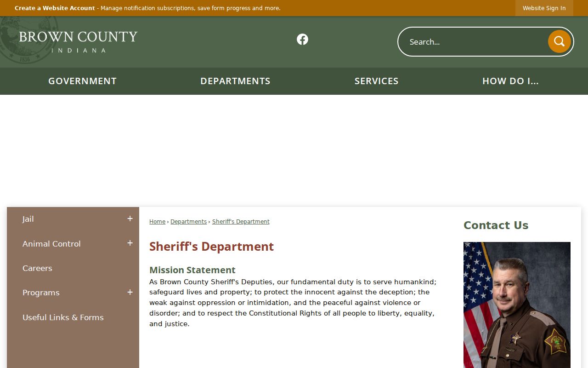Open the Careers sidebar link
The width and height of the screenshot is (588, 368).
coord(37,268)
